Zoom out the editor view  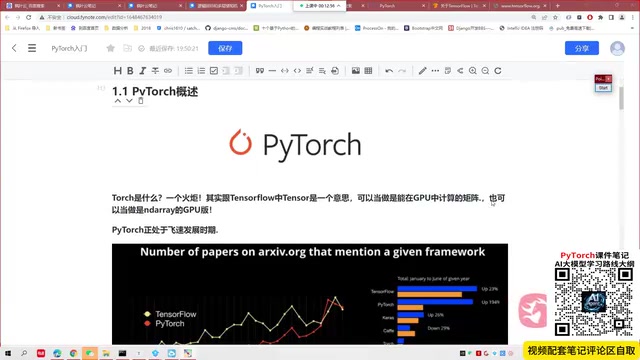coord(485,71)
